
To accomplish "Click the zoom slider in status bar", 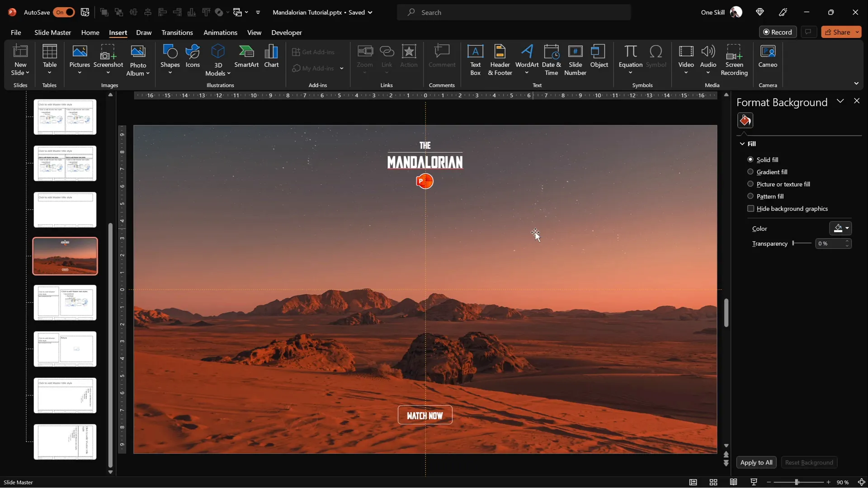I will 798,482.
